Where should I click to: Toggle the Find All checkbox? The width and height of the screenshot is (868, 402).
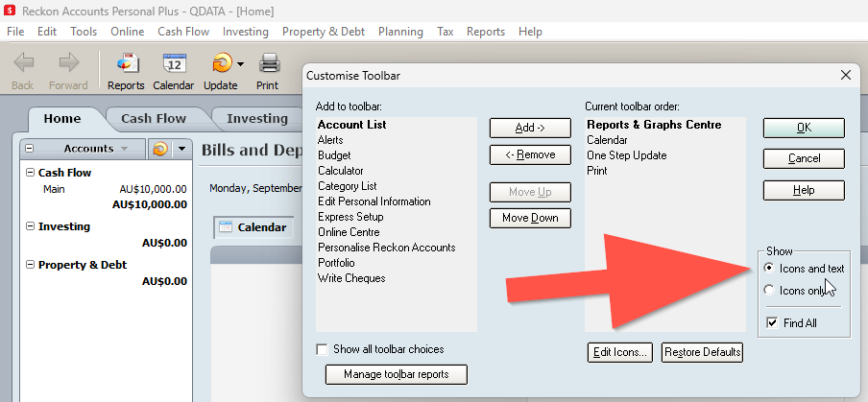(x=772, y=322)
